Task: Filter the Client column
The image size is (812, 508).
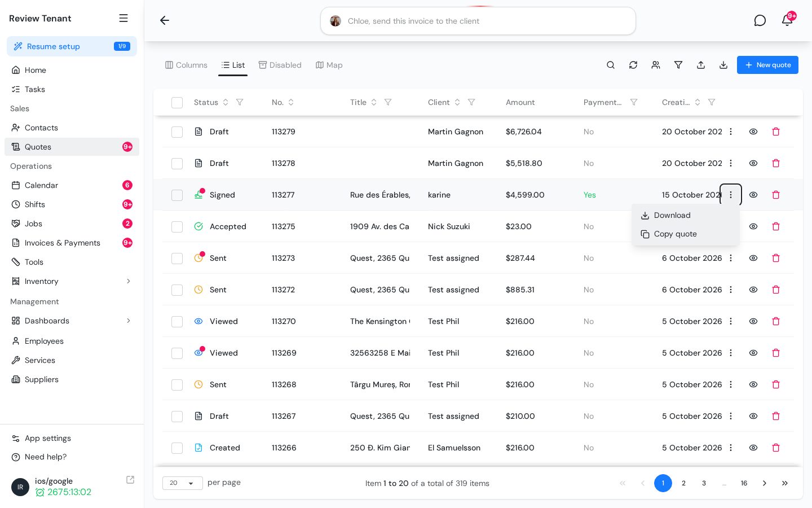Action: 471,102
